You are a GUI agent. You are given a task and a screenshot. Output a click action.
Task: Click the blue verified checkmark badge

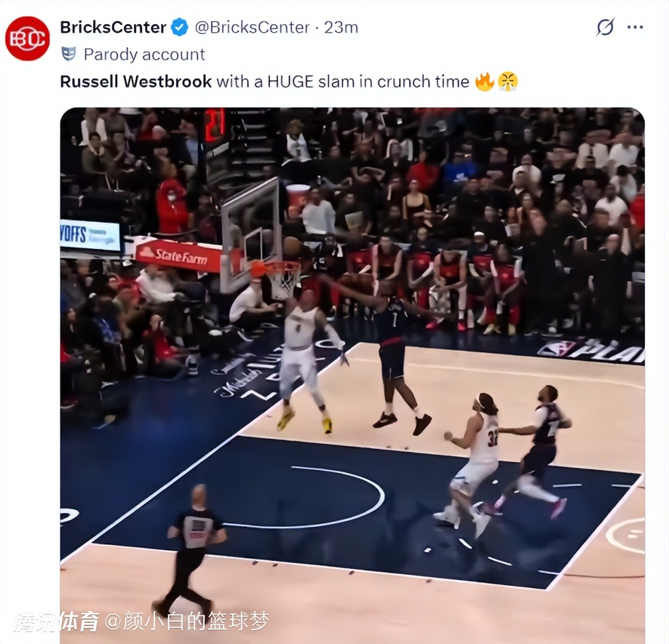pyautogui.click(x=180, y=27)
